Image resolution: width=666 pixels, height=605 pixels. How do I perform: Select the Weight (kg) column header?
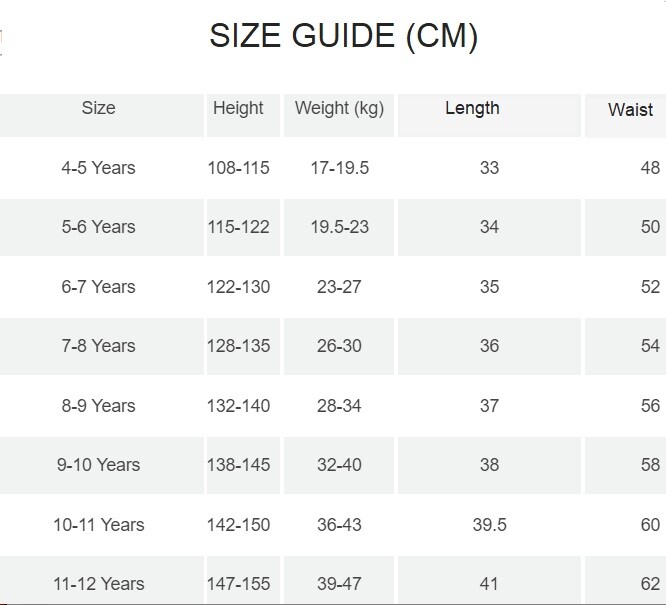(x=339, y=108)
